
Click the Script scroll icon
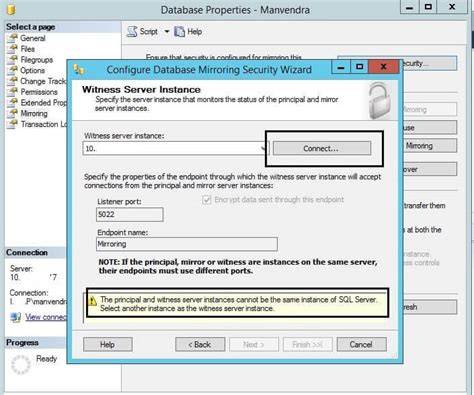point(132,32)
